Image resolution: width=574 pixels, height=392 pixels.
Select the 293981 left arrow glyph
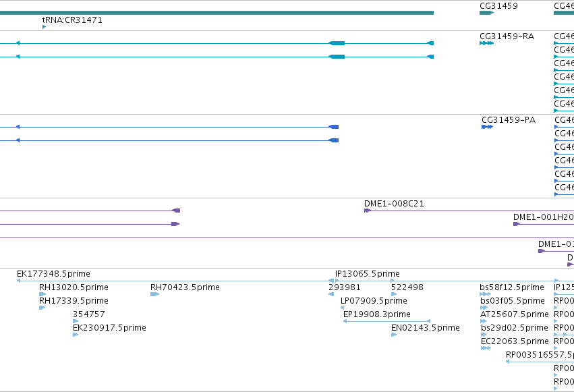(x=331, y=294)
